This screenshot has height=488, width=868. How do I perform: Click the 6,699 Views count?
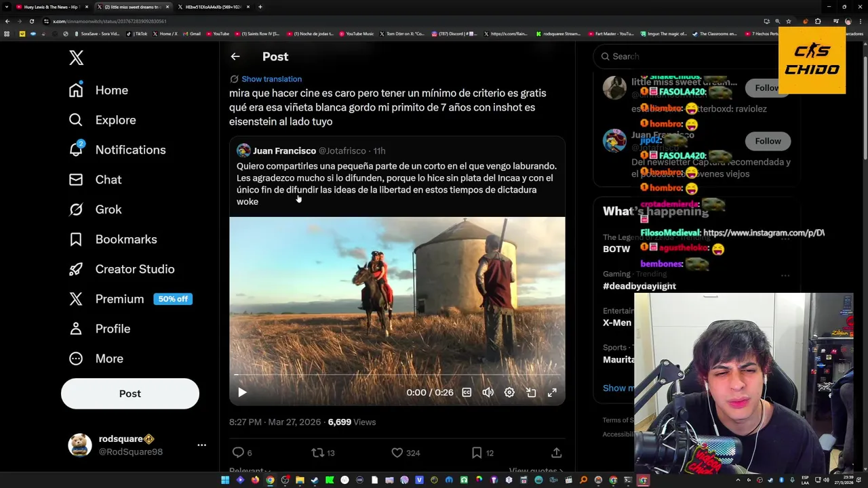pyautogui.click(x=351, y=422)
